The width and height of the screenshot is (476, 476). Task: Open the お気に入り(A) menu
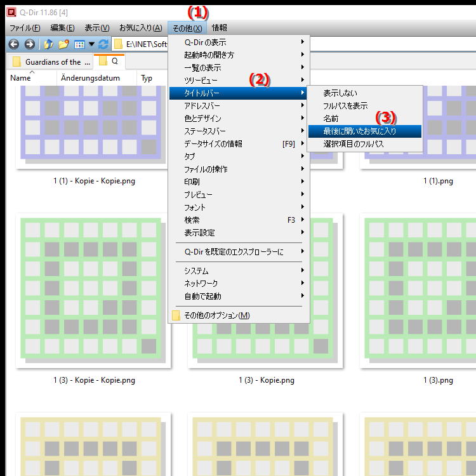[140, 28]
